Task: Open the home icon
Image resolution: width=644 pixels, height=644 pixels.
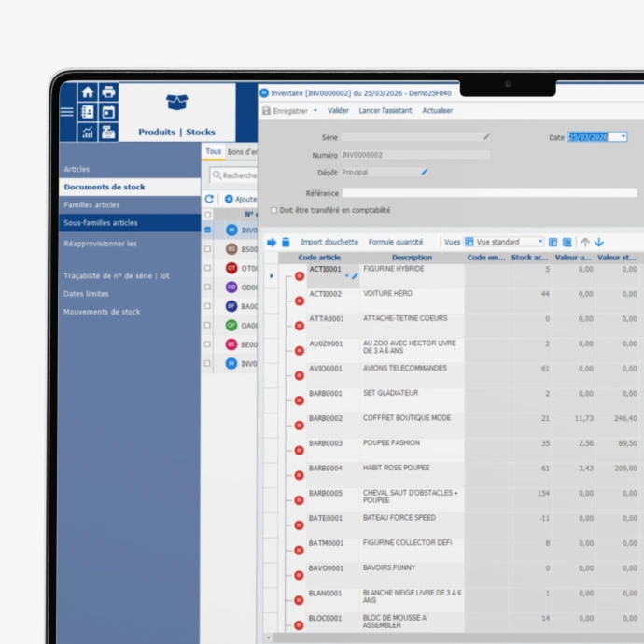Action: (x=88, y=92)
